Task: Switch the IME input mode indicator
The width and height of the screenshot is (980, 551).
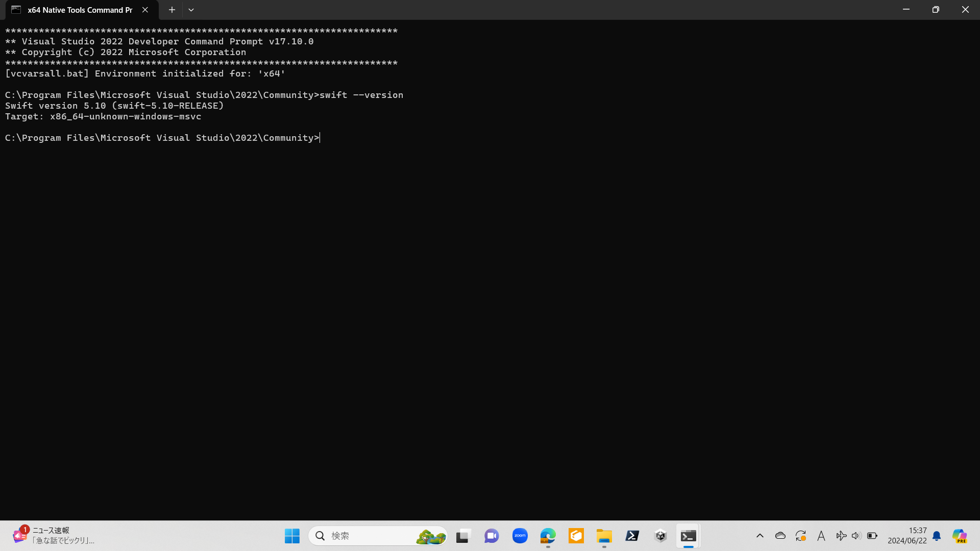Action: 821,536
